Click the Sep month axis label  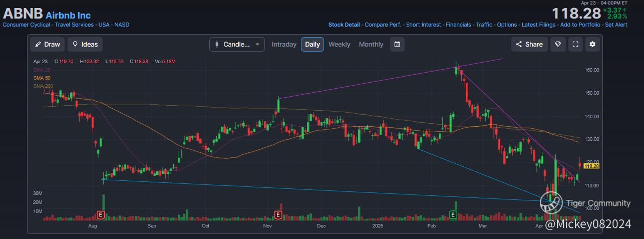point(152,226)
